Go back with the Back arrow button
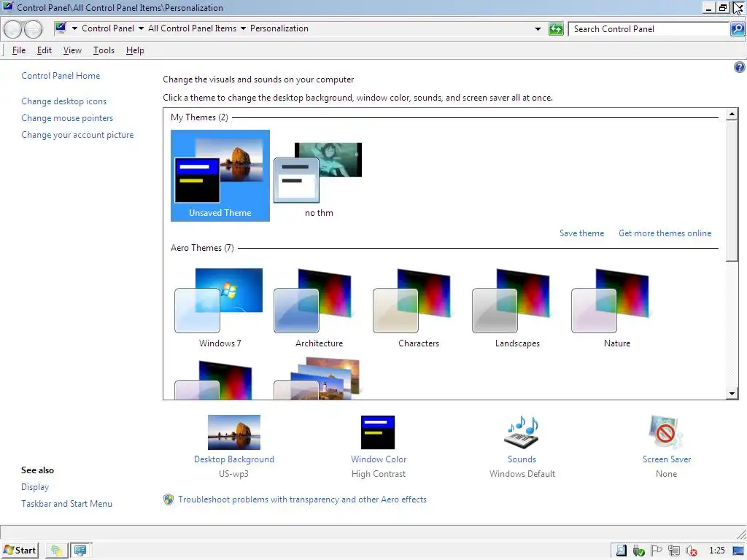747x560 pixels. [x=13, y=29]
